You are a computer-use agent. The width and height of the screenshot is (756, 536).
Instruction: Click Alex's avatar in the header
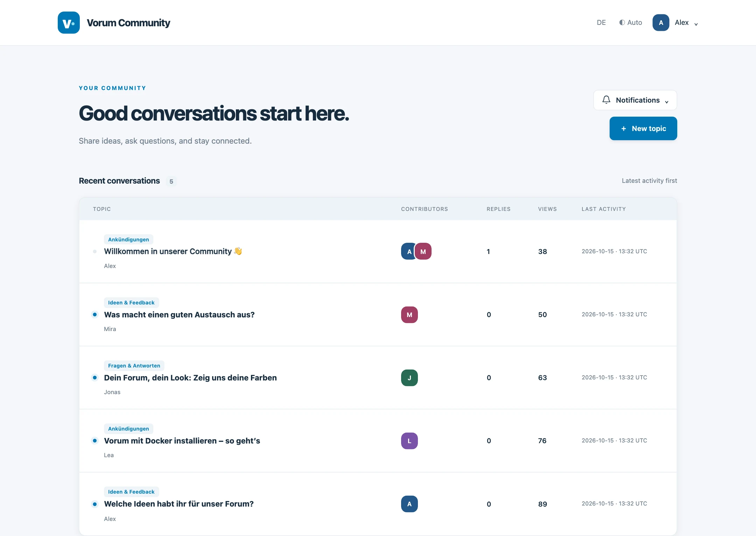click(x=661, y=23)
